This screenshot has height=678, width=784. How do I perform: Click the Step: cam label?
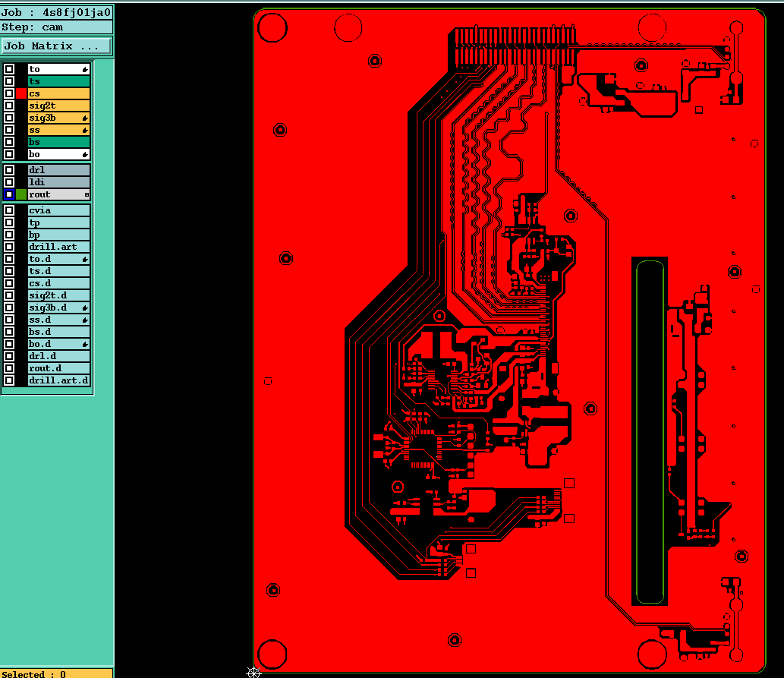33,27
